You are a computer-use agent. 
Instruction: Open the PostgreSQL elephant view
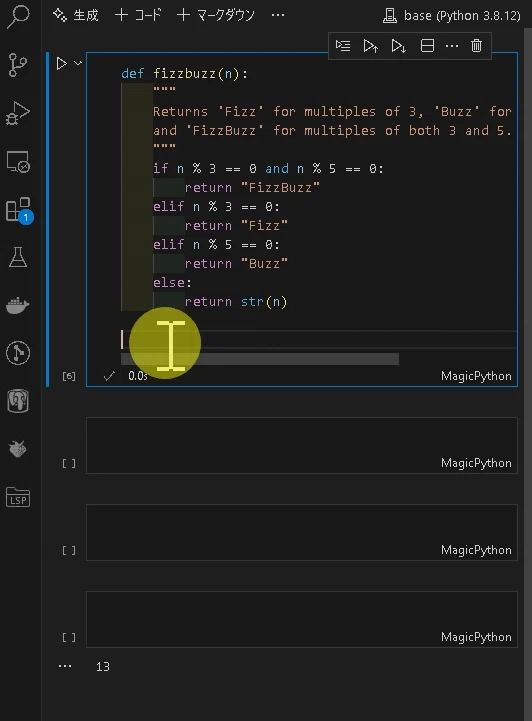click(x=18, y=401)
